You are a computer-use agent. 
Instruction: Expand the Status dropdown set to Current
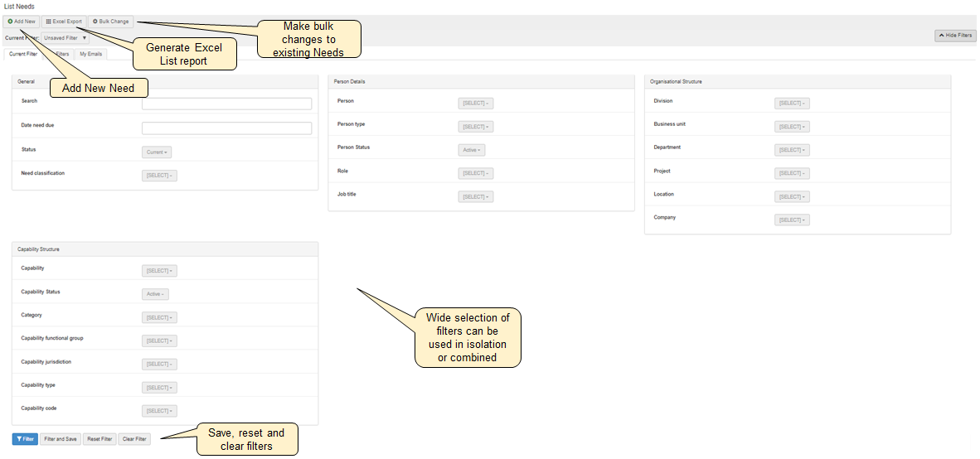157,152
